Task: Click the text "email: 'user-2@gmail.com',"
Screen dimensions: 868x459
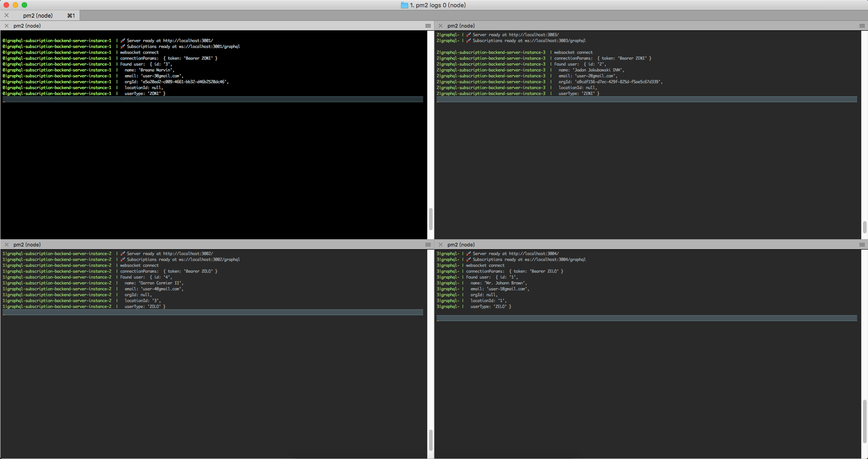Action: (588, 76)
